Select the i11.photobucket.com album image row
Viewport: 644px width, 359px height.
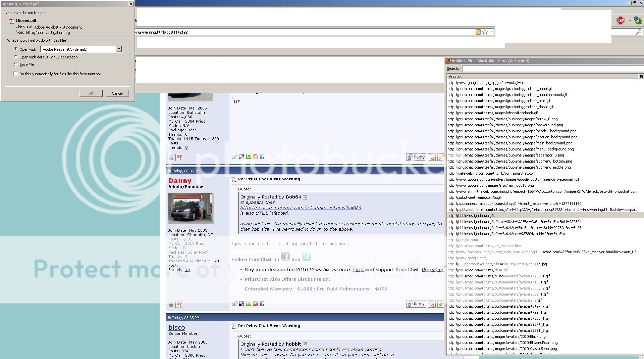click(x=545, y=264)
